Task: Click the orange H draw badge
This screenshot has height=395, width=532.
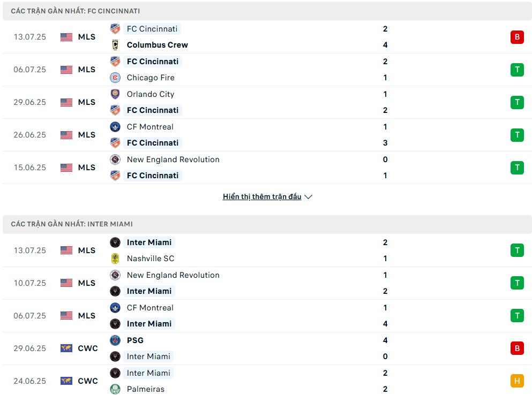Action: [x=517, y=381]
